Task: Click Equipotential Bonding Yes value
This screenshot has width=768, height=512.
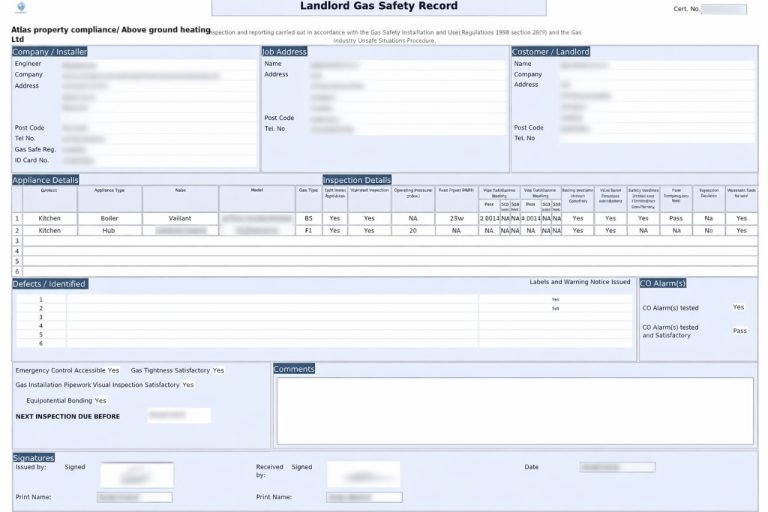Action: click(100, 400)
